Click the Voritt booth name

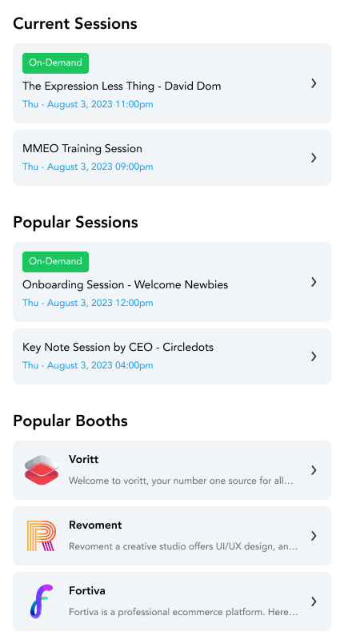pyautogui.click(x=84, y=459)
